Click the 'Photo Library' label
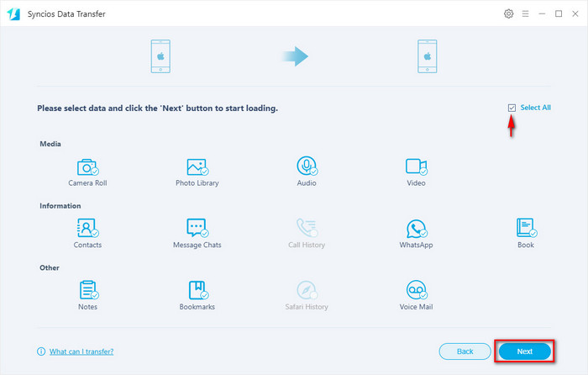588x375 pixels. 197,183
